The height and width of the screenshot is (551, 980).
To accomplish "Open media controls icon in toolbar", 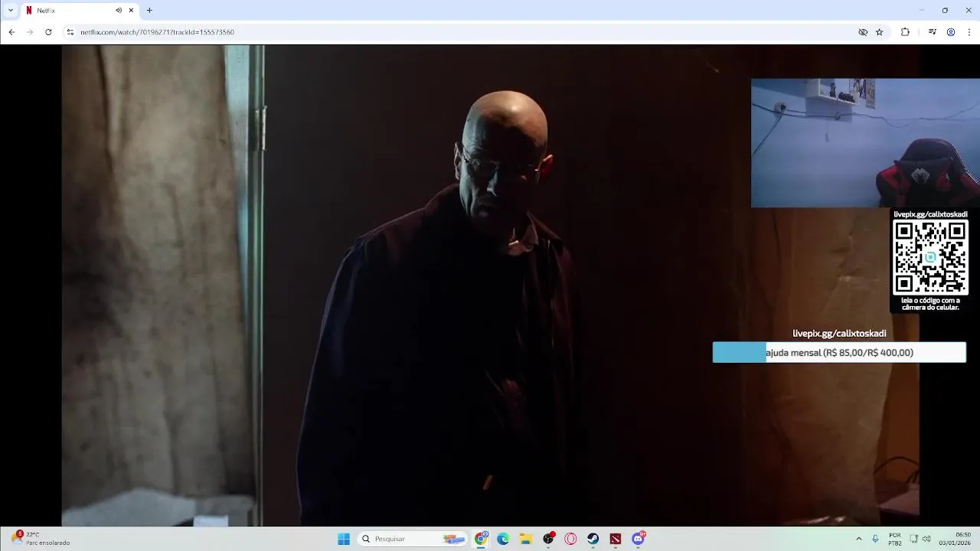I will (932, 32).
